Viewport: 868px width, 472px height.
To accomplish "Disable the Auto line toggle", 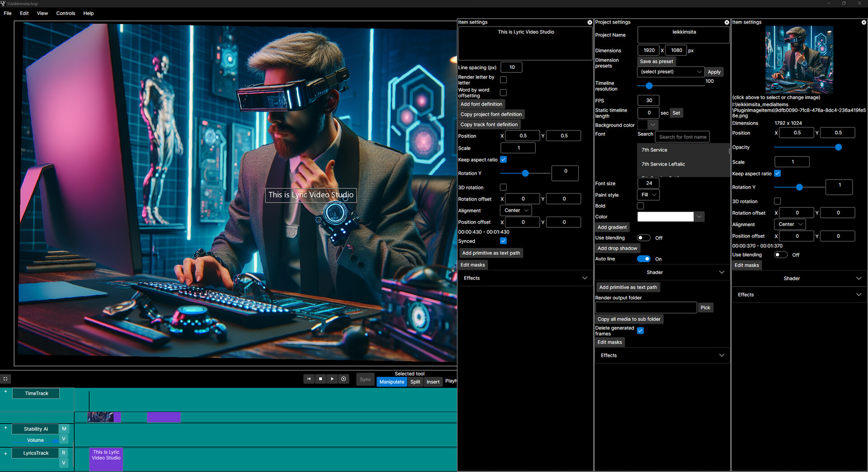I will pos(643,259).
